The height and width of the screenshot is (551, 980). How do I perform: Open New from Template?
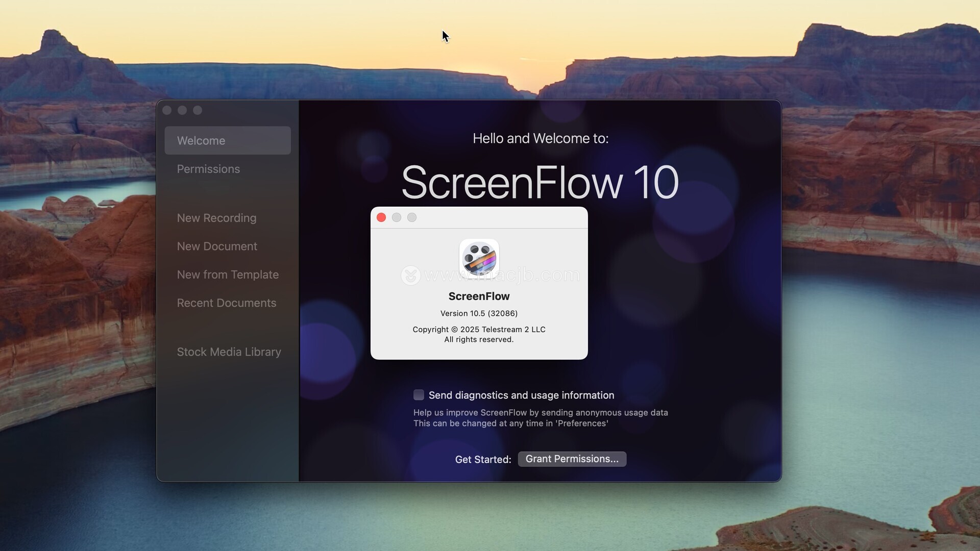coord(228,274)
